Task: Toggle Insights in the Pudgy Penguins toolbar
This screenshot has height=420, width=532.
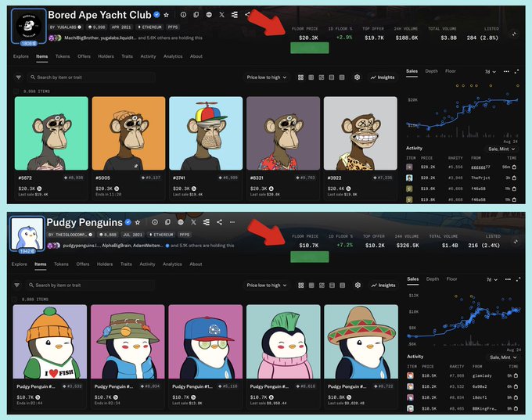Action: point(383,285)
